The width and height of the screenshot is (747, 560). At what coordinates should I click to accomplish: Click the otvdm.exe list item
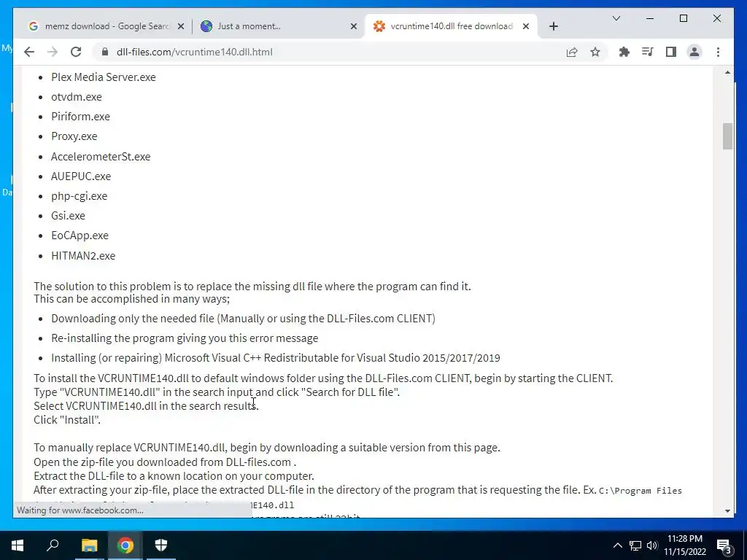pyautogui.click(x=76, y=97)
